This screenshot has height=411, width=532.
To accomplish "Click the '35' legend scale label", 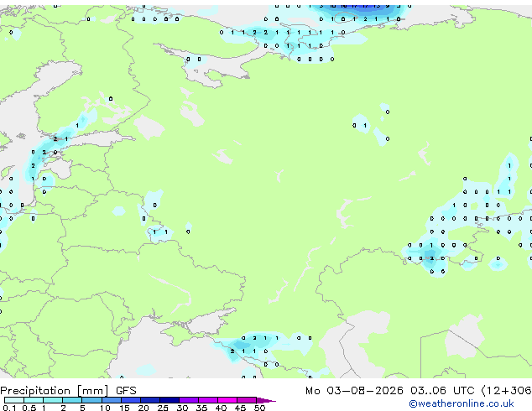I will (x=202, y=408).
